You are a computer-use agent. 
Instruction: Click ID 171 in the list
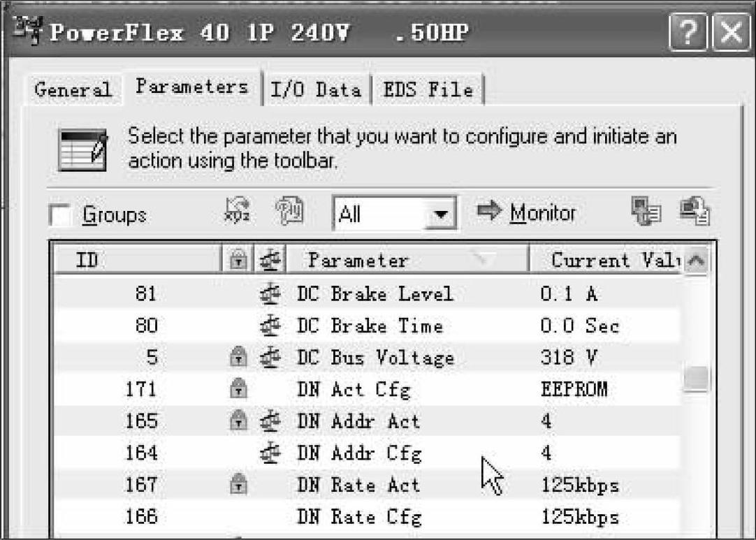point(141,389)
